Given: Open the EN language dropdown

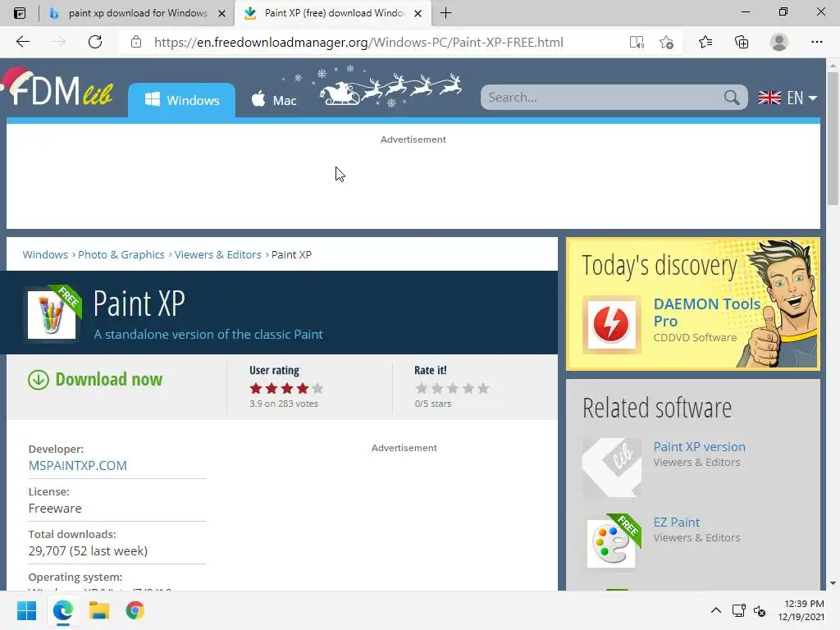Looking at the screenshot, I should coord(787,98).
